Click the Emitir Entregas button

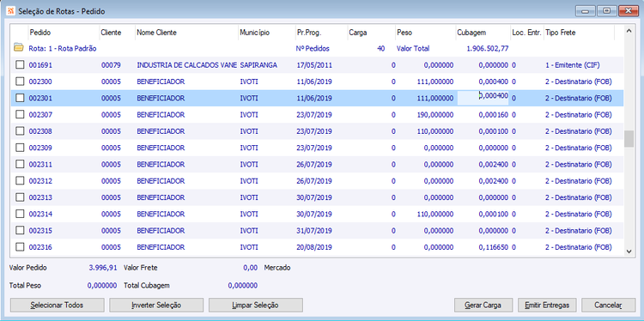coord(547,305)
